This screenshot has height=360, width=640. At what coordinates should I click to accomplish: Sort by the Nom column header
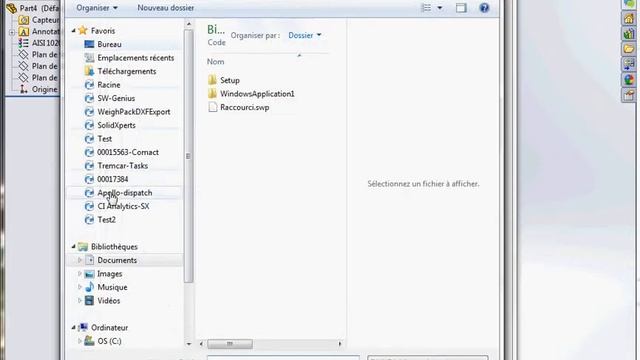[216, 62]
